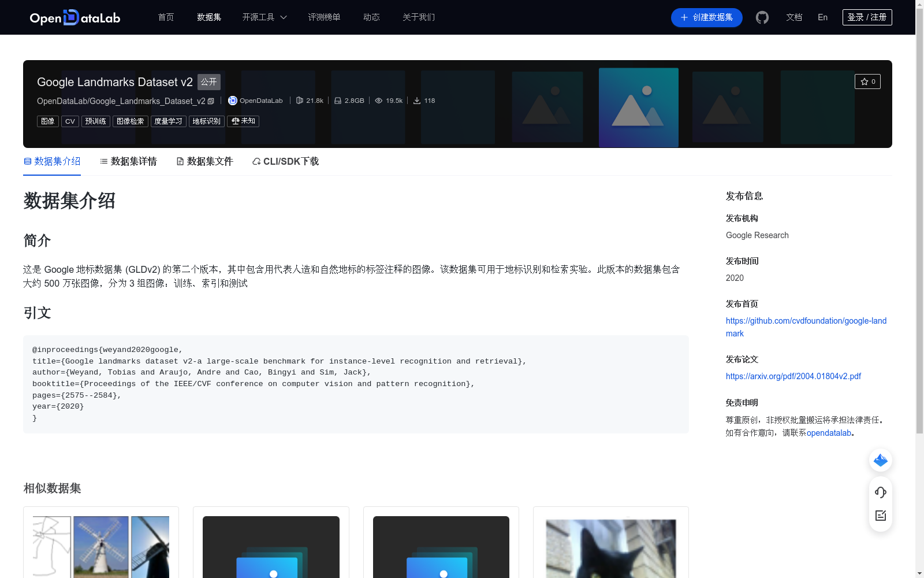Open the arxiv.org paper link

tap(793, 376)
